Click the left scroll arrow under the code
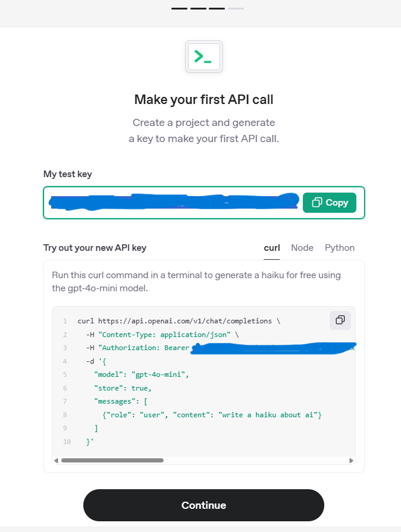Screen dimensions: 401x532 pyautogui.click(x=57, y=460)
